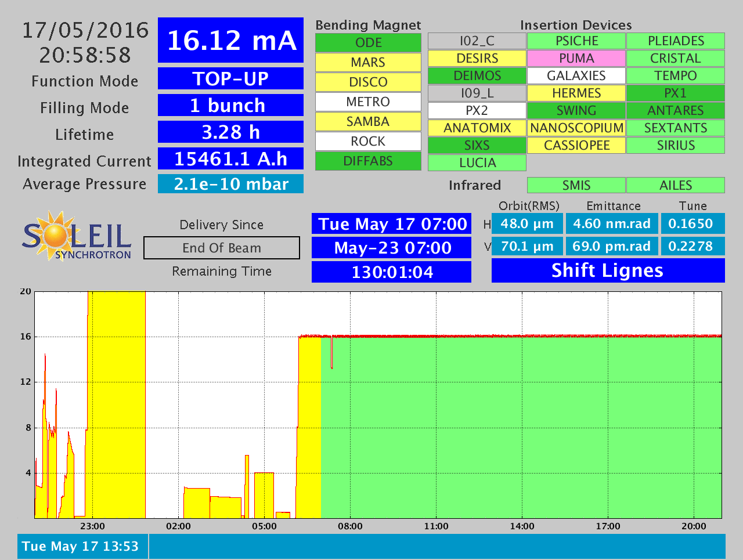Viewport: 743px width, 560px height.
Task: Select the 2.1e-10 mbar pressure value
Action: (230, 184)
